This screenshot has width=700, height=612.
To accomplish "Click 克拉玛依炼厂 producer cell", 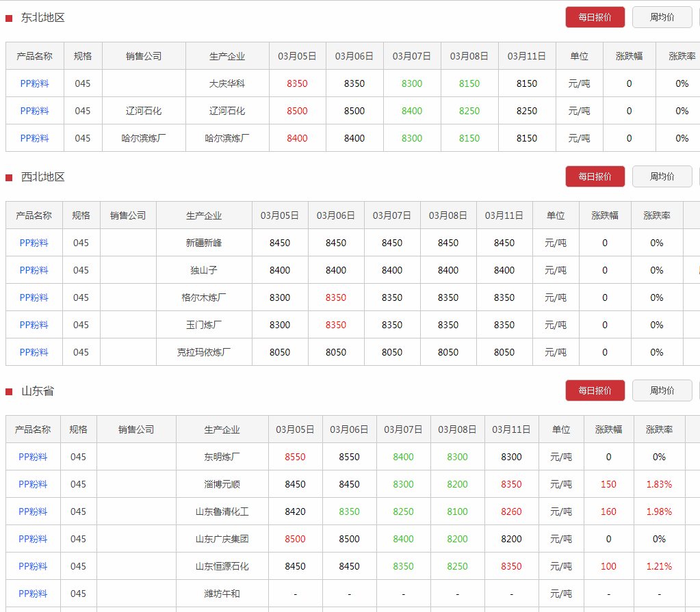I will (204, 352).
